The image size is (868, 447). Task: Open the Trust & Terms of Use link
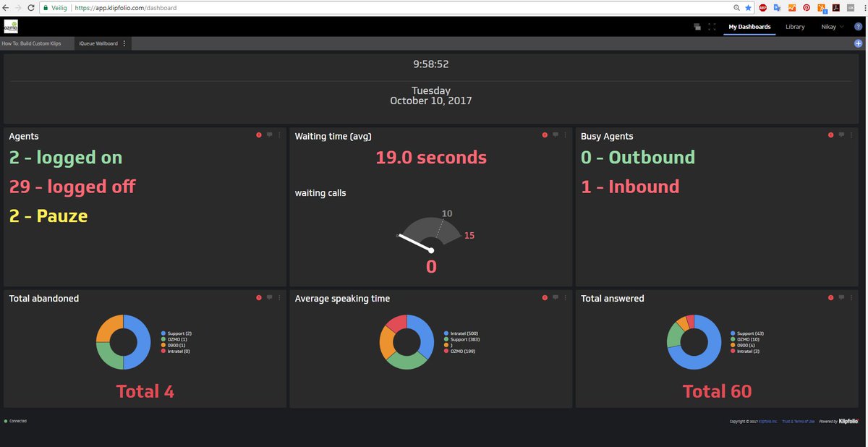(799, 421)
